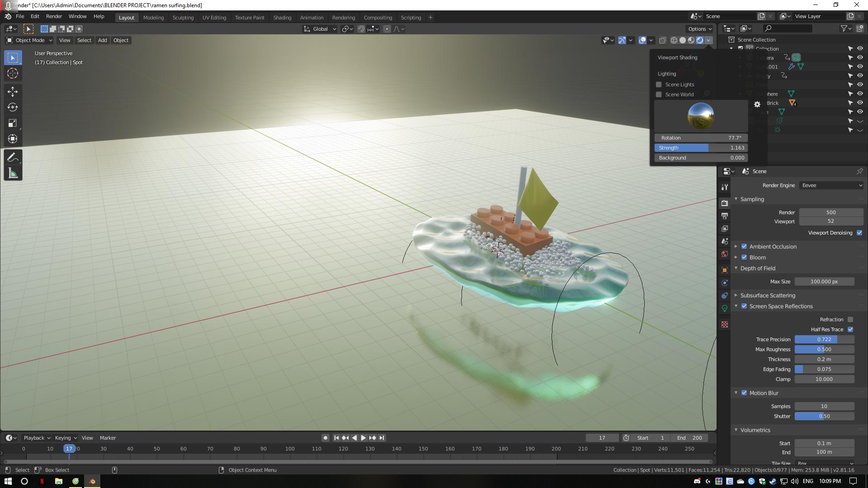The image size is (868, 488).
Task: Select the Move tool
Action: [13, 92]
